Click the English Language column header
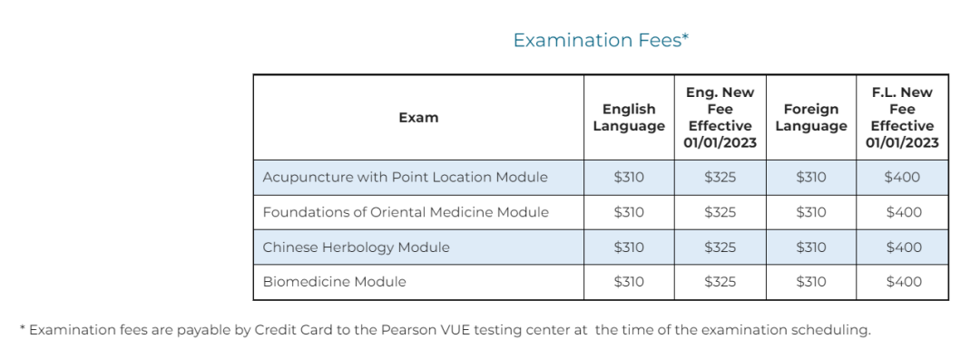This screenshot has width=980, height=349. click(x=629, y=117)
